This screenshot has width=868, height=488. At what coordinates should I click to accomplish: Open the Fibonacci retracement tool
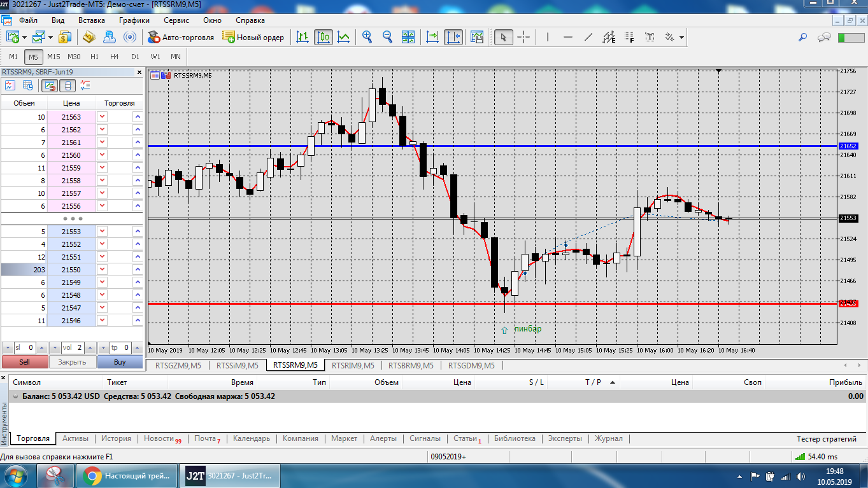(629, 37)
